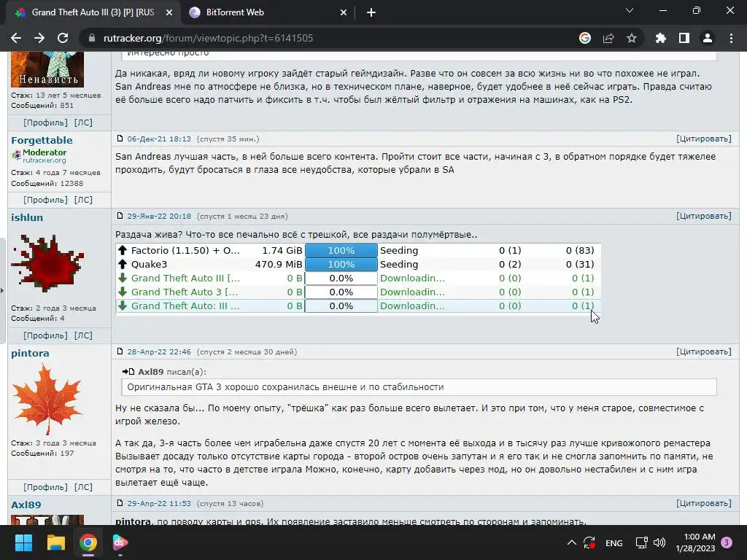Reload the rutracker page
The height and width of the screenshot is (560, 747).
coord(63,38)
